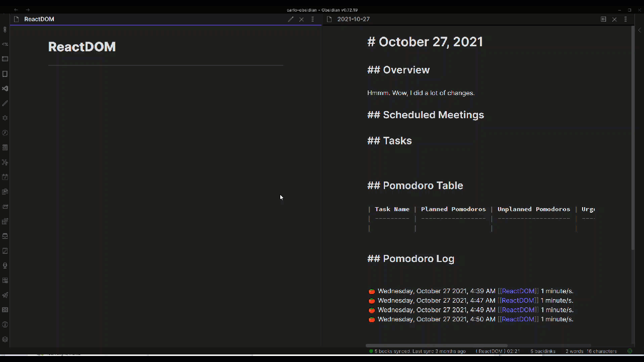Click the 'Task Name' table header
This screenshot has height=362, width=644.
392,209
